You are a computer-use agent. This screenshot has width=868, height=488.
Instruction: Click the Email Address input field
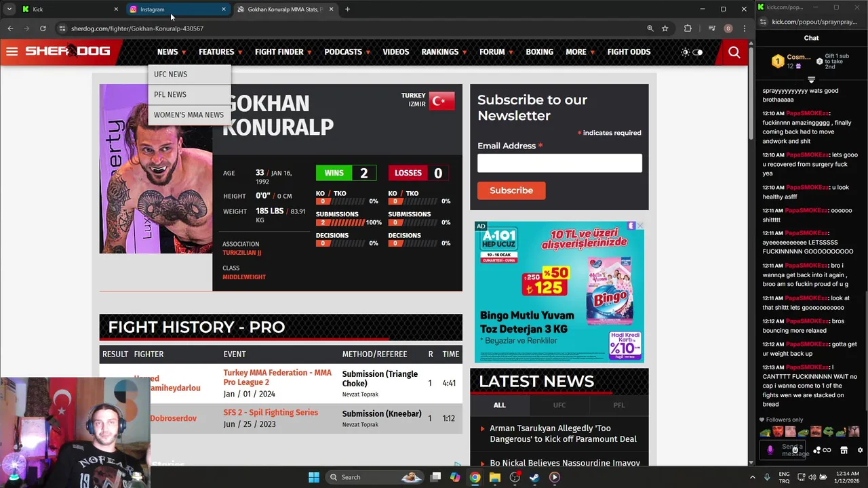click(x=559, y=163)
